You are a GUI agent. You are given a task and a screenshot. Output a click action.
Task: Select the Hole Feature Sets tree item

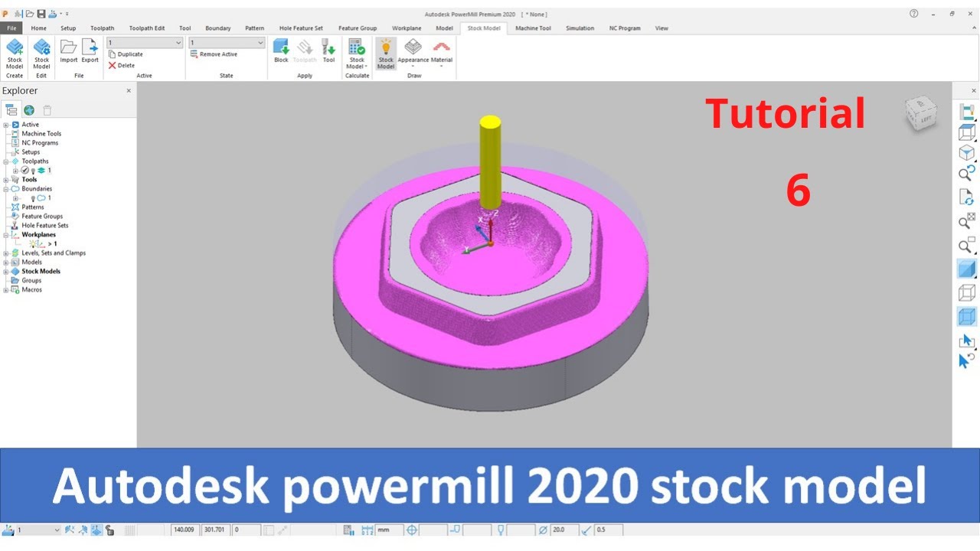click(x=45, y=226)
